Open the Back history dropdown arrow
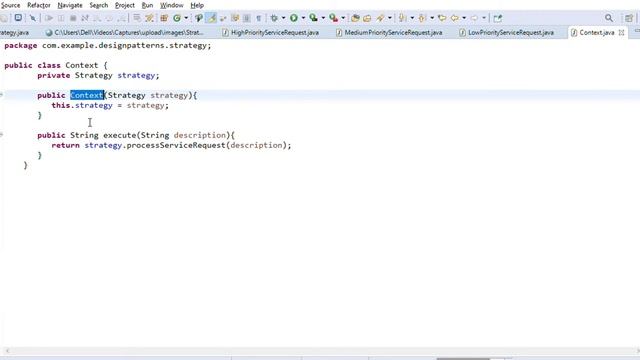 click(x=464, y=18)
